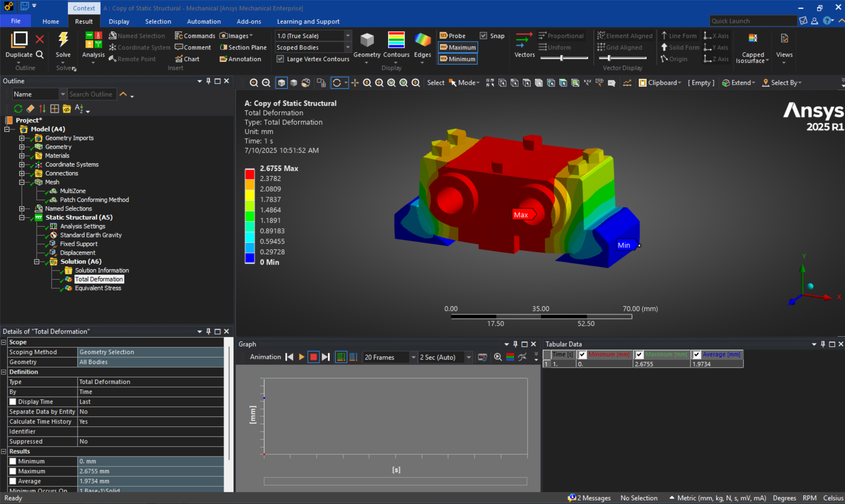Expand the Geometry tree node

click(22, 147)
